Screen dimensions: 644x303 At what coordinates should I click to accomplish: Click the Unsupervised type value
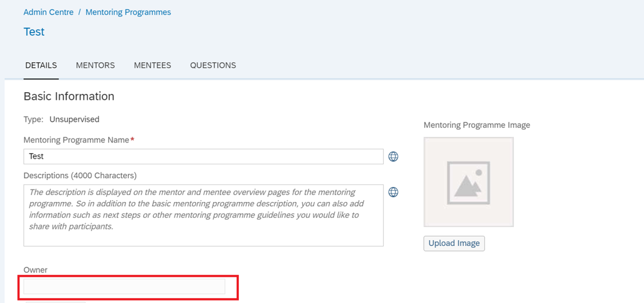point(74,119)
